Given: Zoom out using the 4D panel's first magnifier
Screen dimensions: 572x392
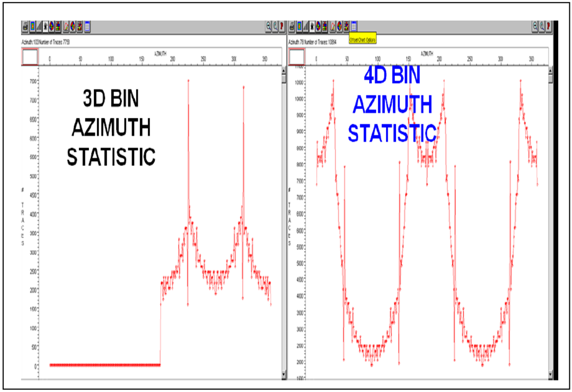Looking at the screenshot, I should tap(535, 26).
